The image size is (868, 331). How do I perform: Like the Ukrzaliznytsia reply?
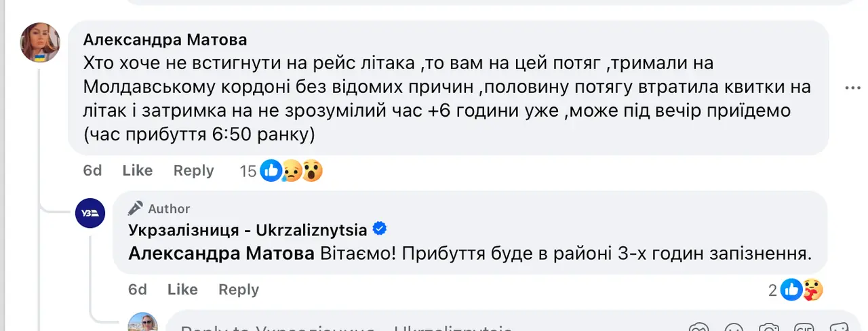182,290
